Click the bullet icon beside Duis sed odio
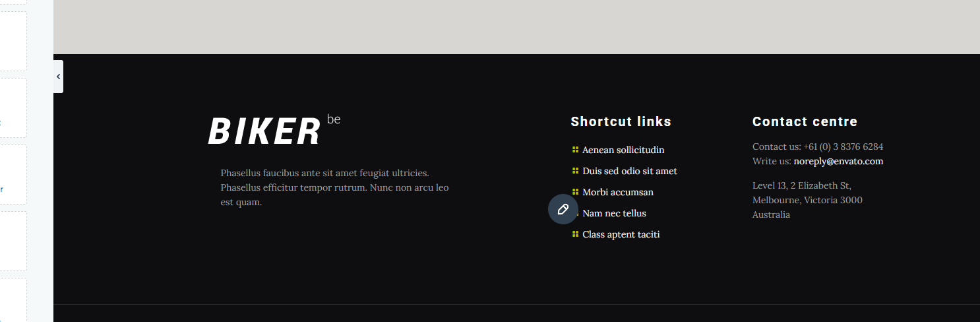Viewport: 980px width, 322px height. 575,171
